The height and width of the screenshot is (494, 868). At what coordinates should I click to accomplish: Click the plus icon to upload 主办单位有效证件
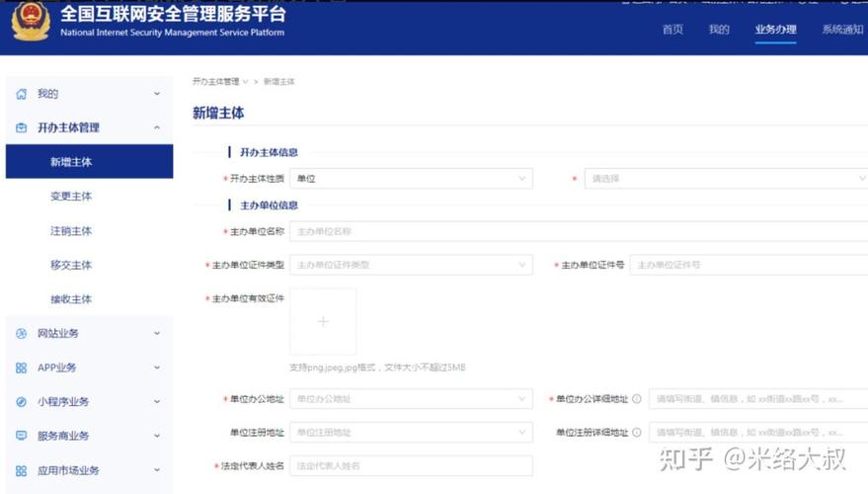coord(323,322)
